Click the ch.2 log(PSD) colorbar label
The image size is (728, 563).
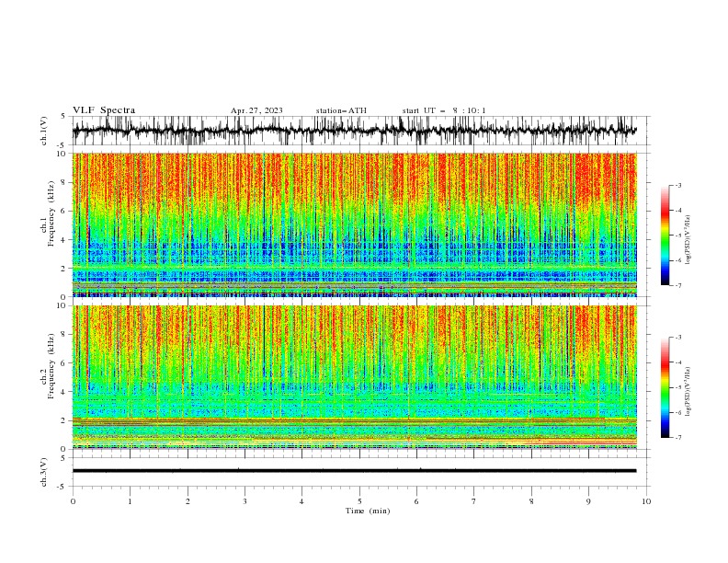click(x=688, y=392)
